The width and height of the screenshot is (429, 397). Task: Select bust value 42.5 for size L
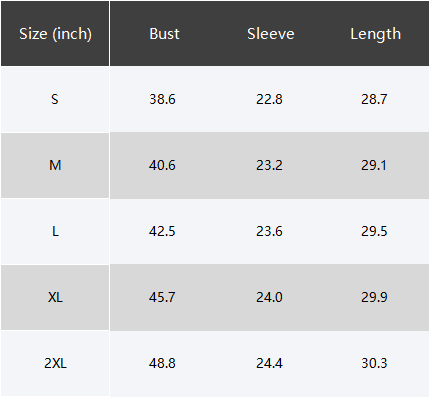click(162, 231)
